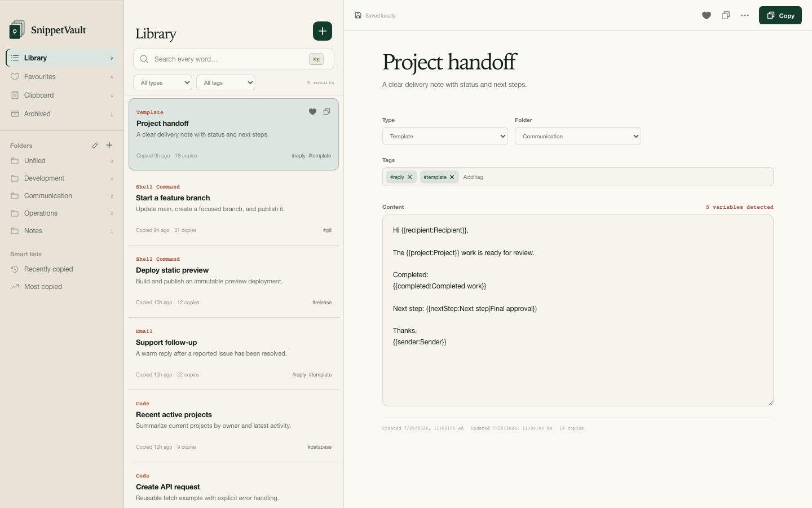Toggle heart on Project handoff card
This screenshot has width=812, height=508.
[x=312, y=112]
